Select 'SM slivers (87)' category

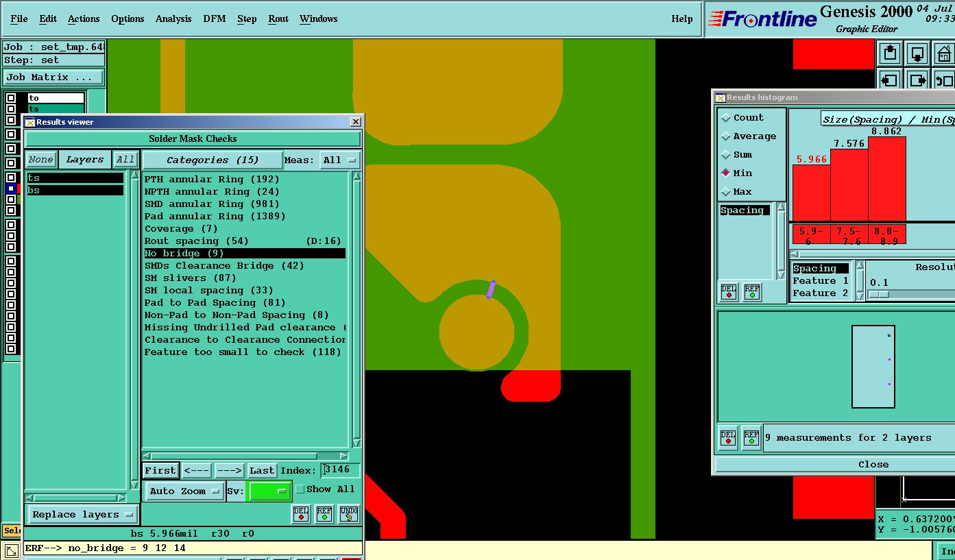[x=244, y=278]
